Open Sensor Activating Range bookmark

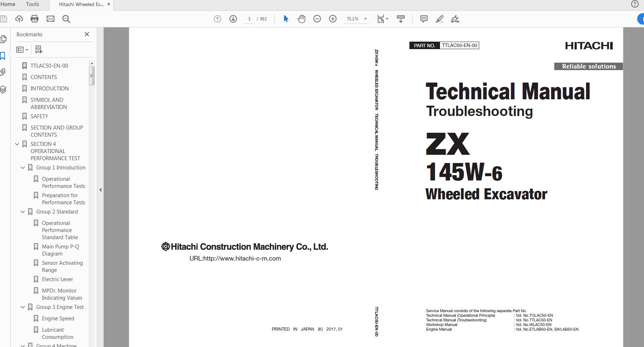pyautogui.click(x=62, y=267)
